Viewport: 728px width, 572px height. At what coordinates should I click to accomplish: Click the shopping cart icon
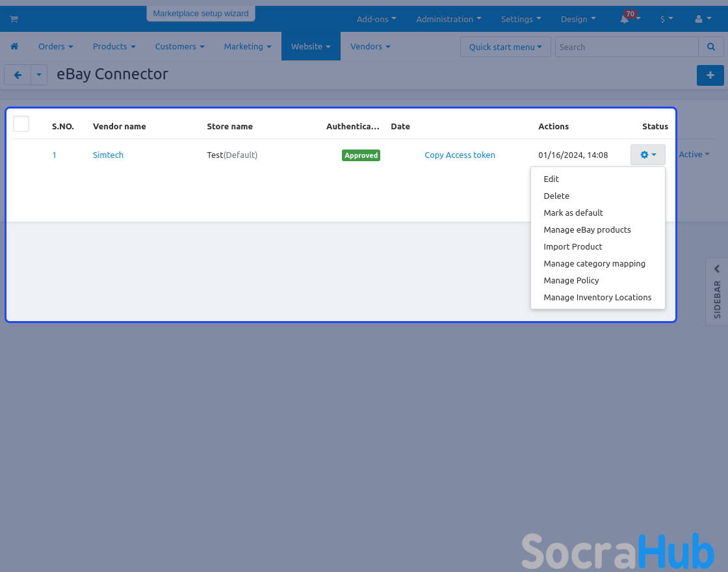click(13, 19)
